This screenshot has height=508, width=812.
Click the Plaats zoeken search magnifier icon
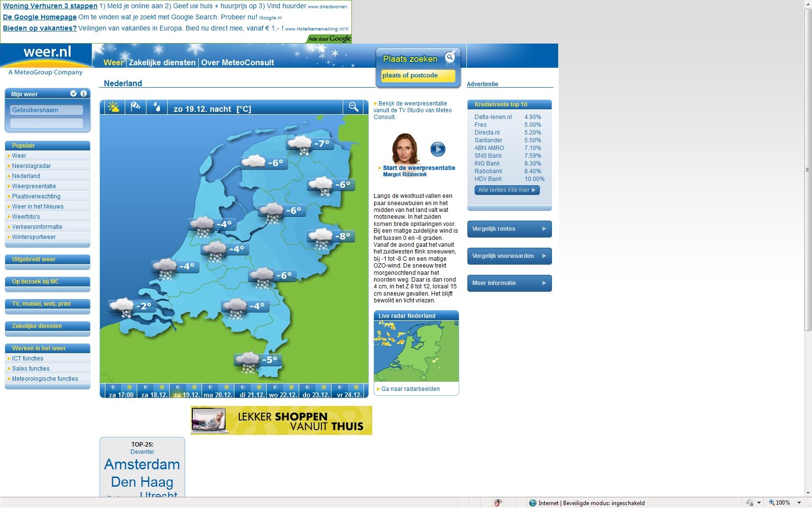pyautogui.click(x=449, y=58)
